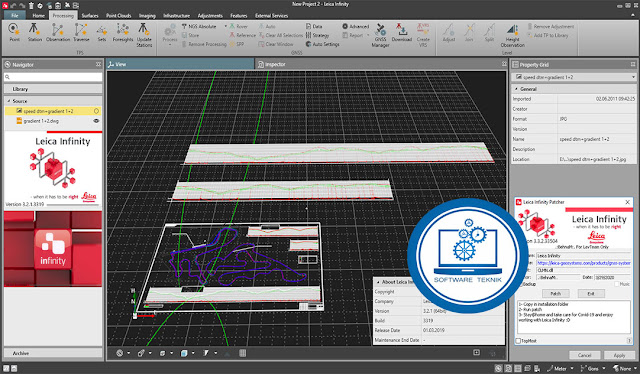
Task: Switch to the Surfaces ribbon tab
Action: (x=90, y=16)
